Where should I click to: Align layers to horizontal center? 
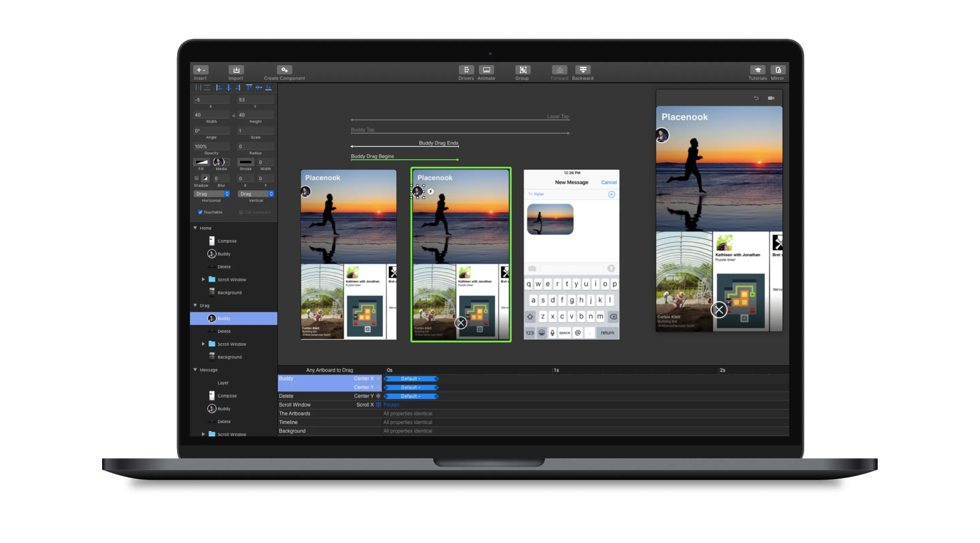click(229, 87)
